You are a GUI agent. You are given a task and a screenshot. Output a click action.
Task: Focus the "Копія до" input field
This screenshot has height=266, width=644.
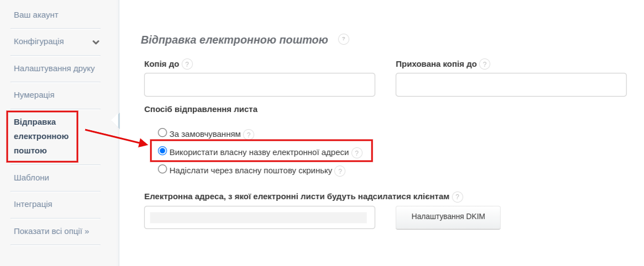coord(259,85)
